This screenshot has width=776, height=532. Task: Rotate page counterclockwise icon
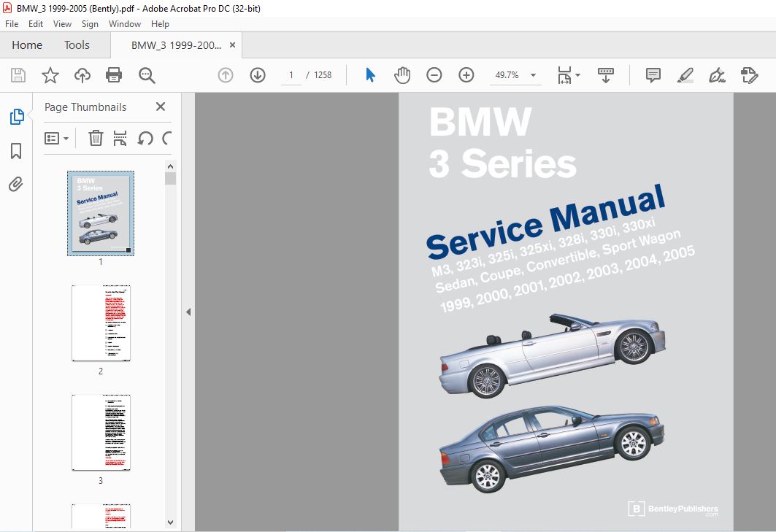[145, 138]
